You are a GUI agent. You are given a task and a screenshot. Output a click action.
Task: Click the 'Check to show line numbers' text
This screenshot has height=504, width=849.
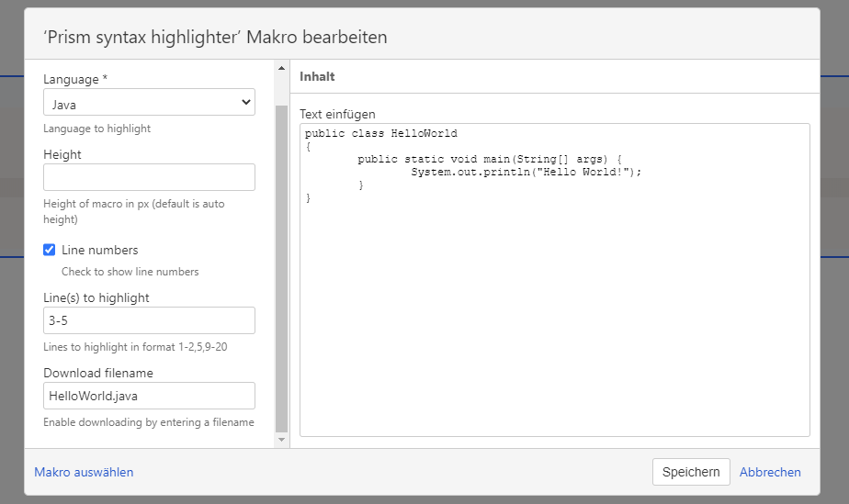pyautogui.click(x=130, y=272)
